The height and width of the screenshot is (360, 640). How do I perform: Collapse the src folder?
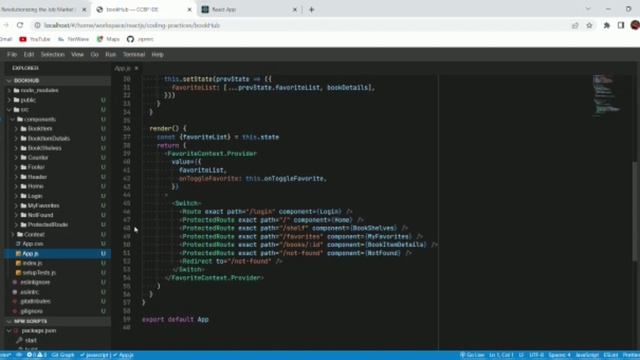pyautogui.click(x=57, y=110)
